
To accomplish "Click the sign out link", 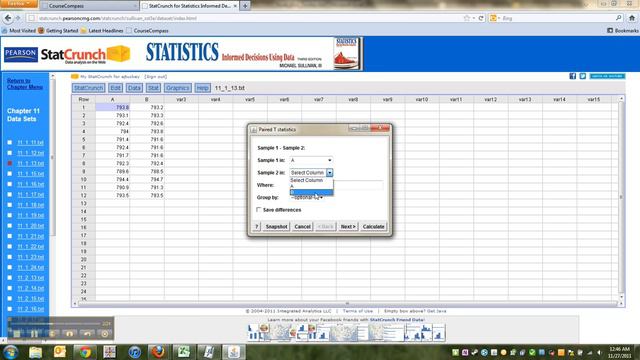I will (x=156, y=76).
